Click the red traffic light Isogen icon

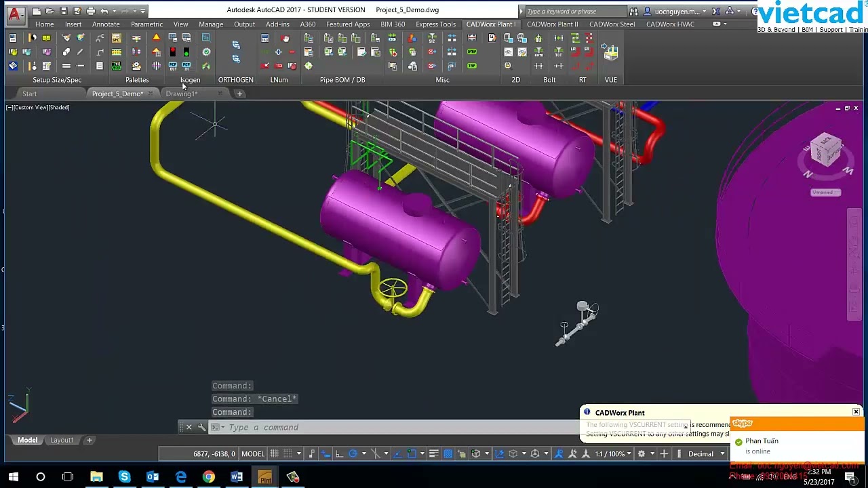[x=173, y=52]
